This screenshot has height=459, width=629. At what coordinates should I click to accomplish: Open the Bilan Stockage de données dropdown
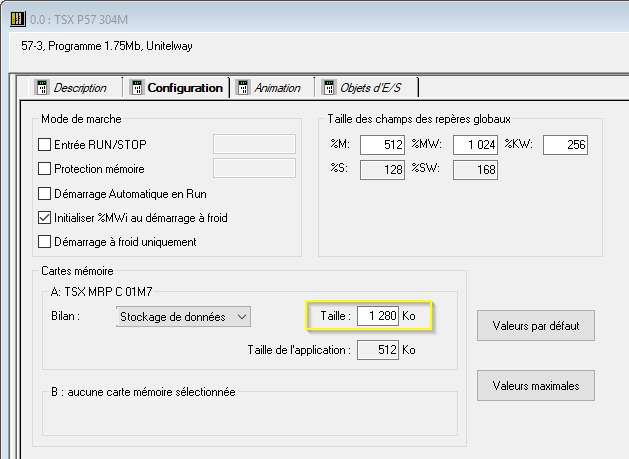(182, 317)
